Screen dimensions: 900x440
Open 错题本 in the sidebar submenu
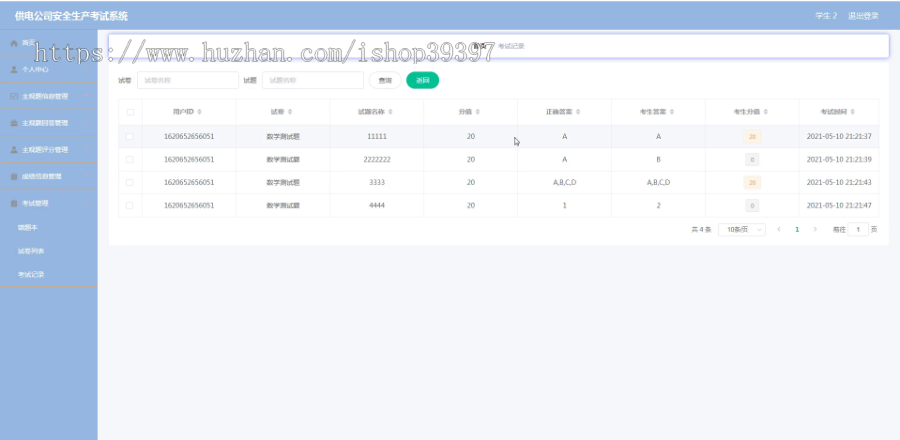[x=28, y=228]
